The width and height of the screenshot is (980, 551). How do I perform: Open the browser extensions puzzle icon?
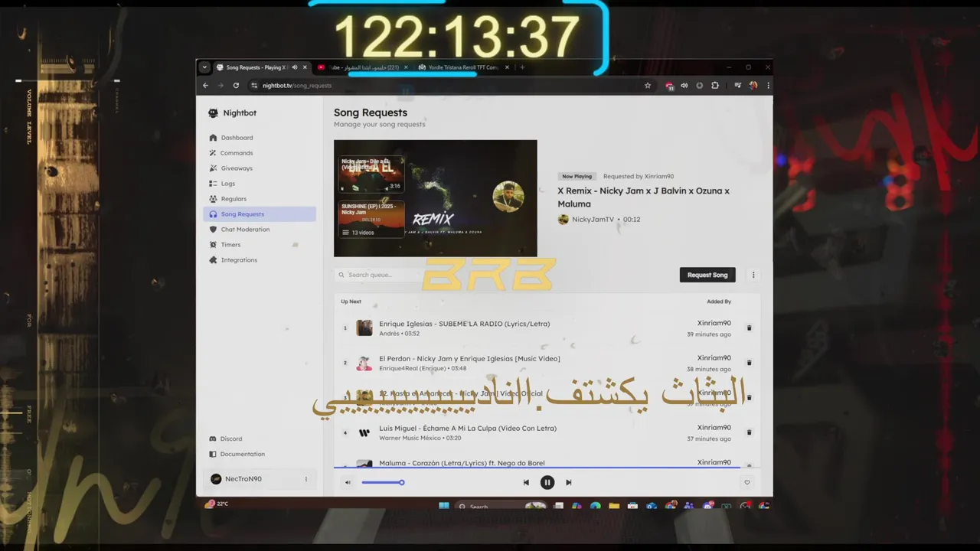715,86
